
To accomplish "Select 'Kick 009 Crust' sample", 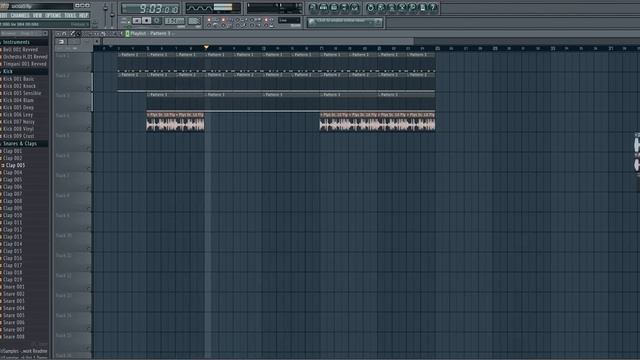I will pos(18,136).
